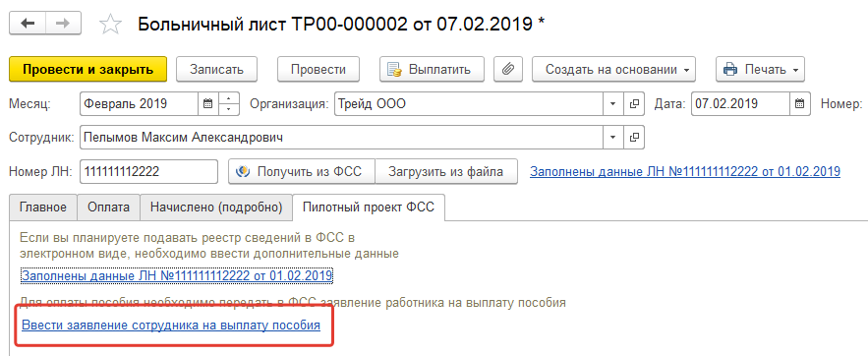Viewport: 868px width, 356px height.
Task: Click into the Номер ЛН input field
Action: pyautogui.click(x=148, y=172)
